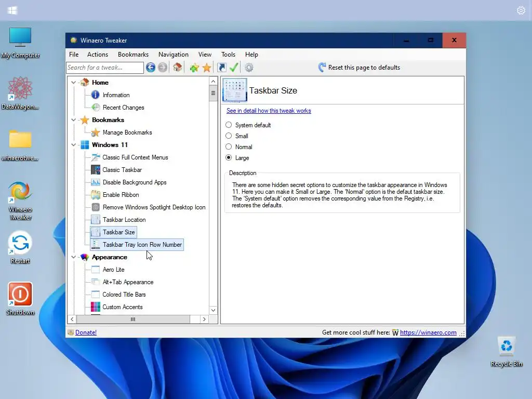Go to Home page toolbar icon

point(178,68)
